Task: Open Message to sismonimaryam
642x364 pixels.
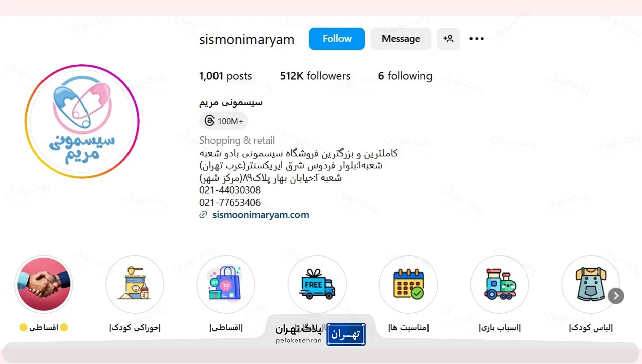Action: point(401,39)
